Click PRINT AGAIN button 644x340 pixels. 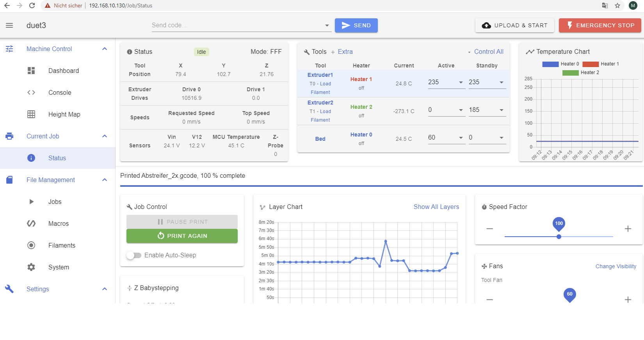[x=182, y=236]
